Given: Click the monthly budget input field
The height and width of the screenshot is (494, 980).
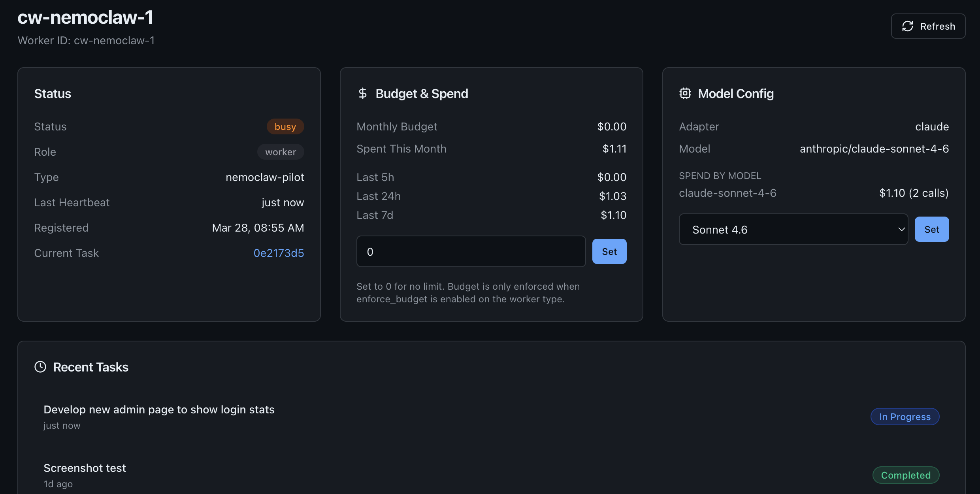Looking at the screenshot, I should 471,251.
